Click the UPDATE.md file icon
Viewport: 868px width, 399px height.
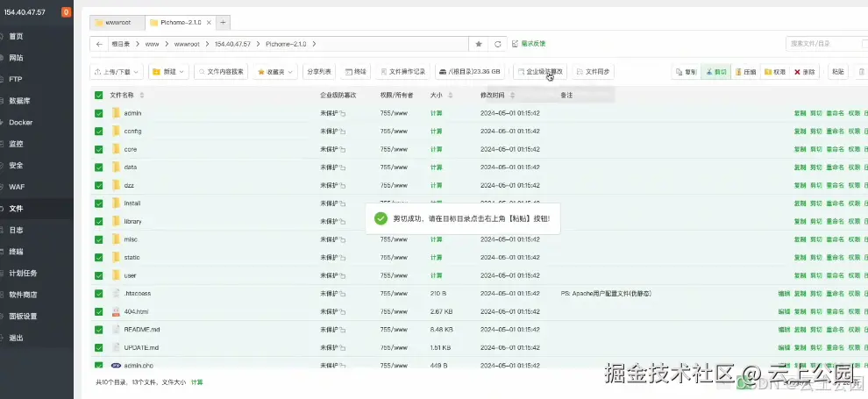[x=116, y=347]
